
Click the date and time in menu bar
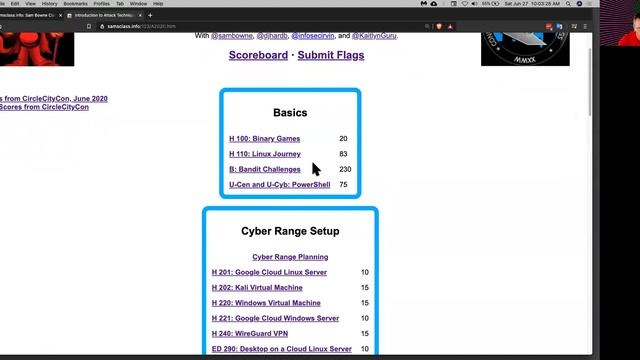(532, 4)
